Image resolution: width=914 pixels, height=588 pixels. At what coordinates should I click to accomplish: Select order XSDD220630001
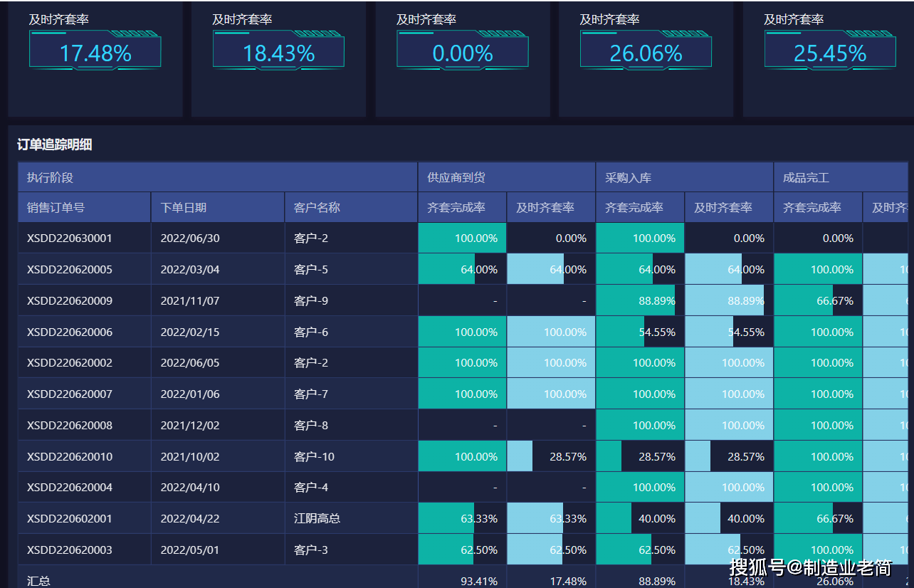[70, 238]
